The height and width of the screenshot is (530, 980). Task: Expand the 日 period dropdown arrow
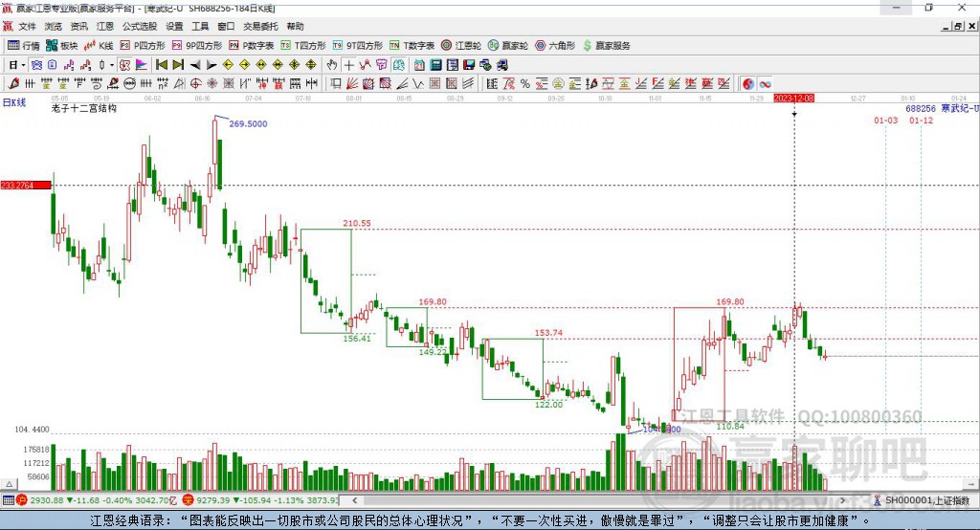coord(23,65)
